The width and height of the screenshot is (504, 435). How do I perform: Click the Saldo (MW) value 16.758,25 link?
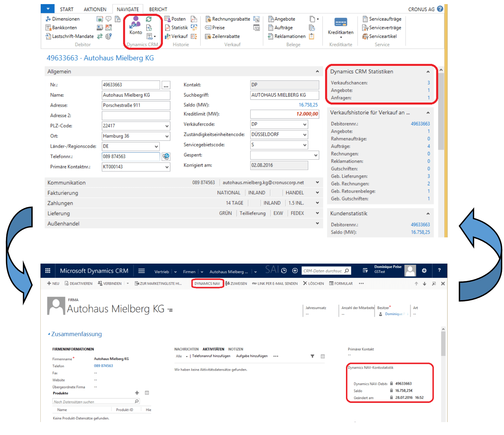pos(308,105)
